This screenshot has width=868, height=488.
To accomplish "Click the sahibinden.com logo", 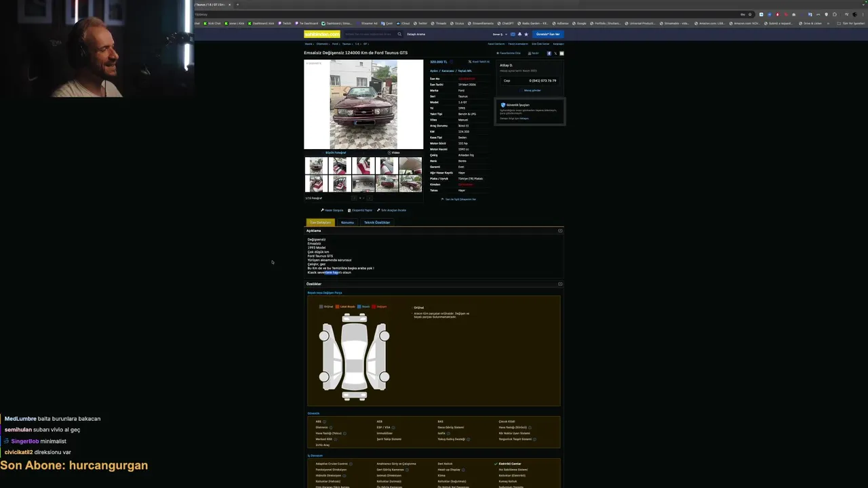I will (x=321, y=34).
